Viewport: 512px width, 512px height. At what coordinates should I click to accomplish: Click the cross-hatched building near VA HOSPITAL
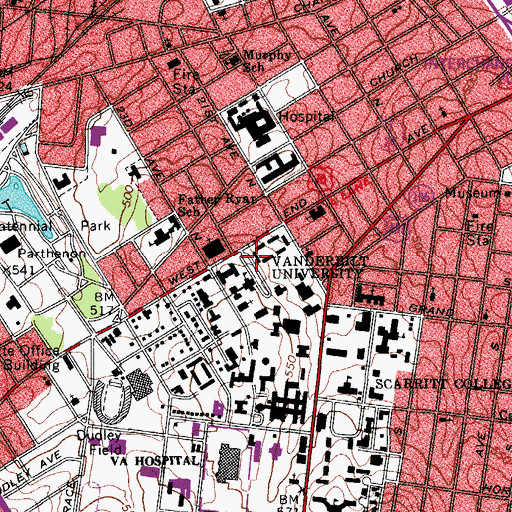pos(228,463)
